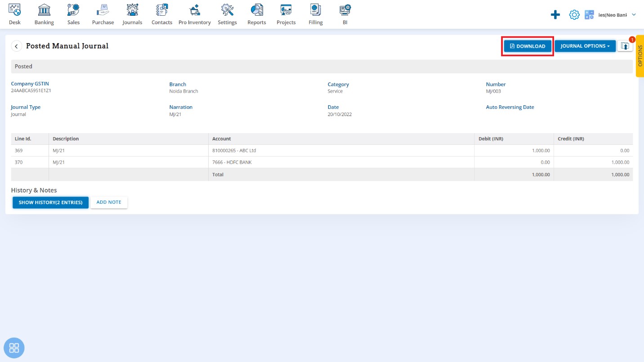The height and width of the screenshot is (362, 644).
Task: Add a note to the journal
Action: pyautogui.click(x=109, y=202)
